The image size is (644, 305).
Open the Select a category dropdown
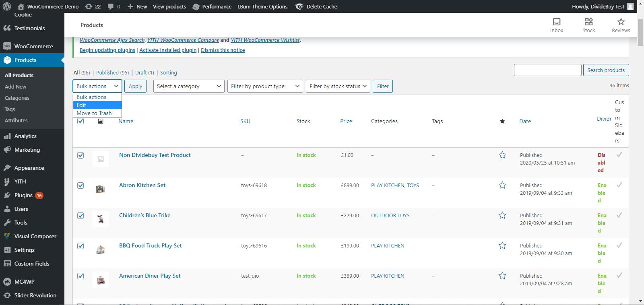[x=188, y=86]
